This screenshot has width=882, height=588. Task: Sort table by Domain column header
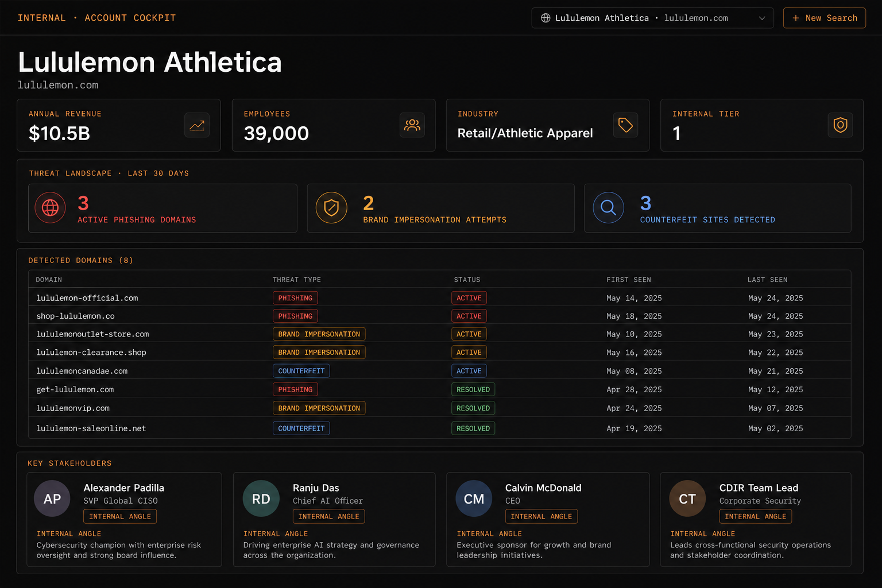point(49,280)
